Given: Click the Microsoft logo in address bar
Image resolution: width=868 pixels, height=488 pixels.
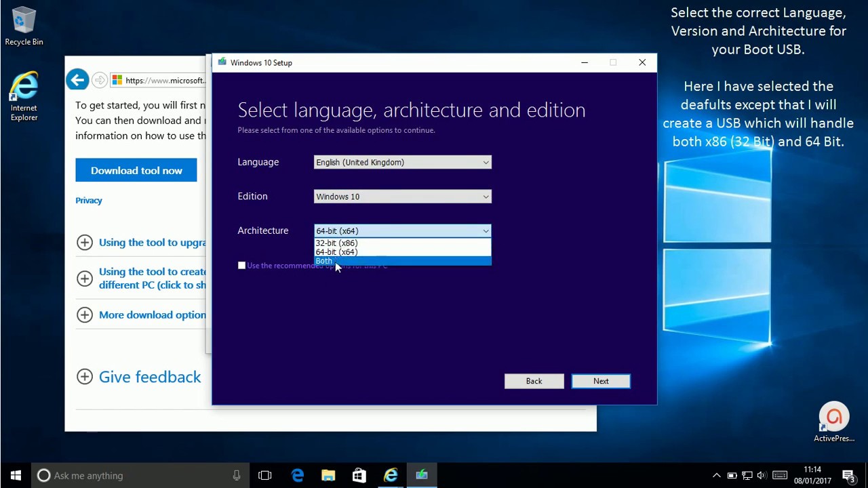Looking at the screenshot, I should point(117,80).
